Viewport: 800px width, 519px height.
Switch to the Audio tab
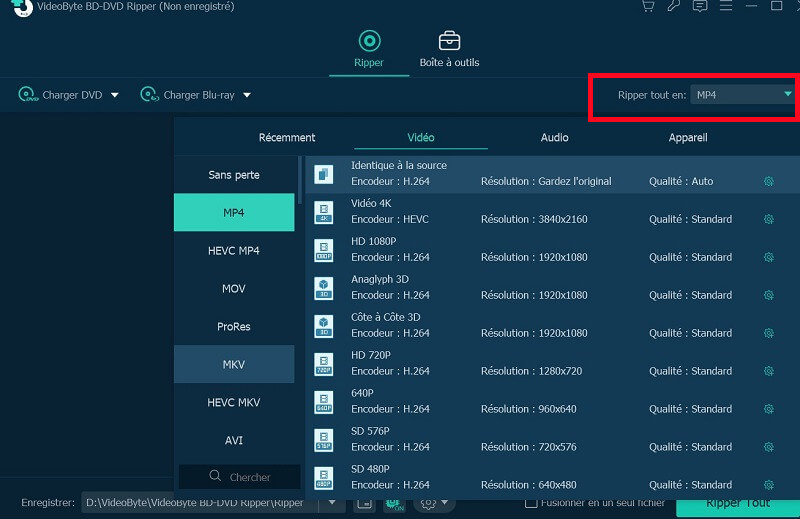click(x=554, y=137)
